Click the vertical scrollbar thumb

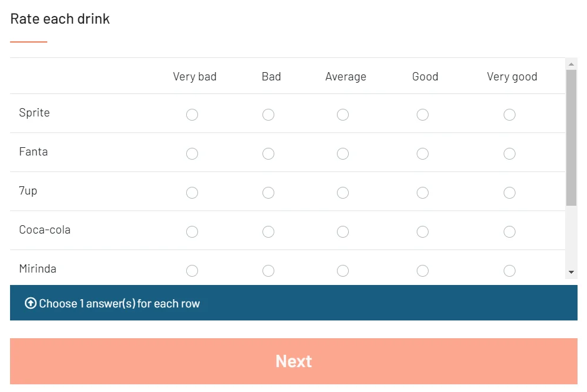click(571, 138)
